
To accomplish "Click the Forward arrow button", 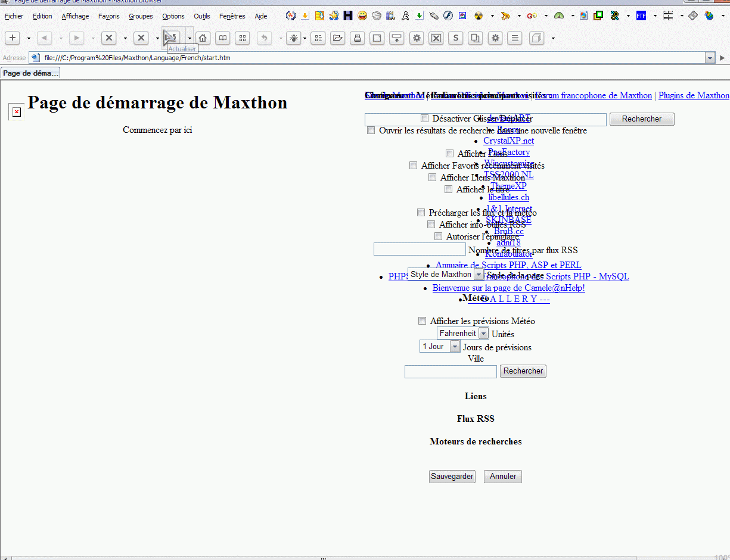I will (x=77, y=38).
